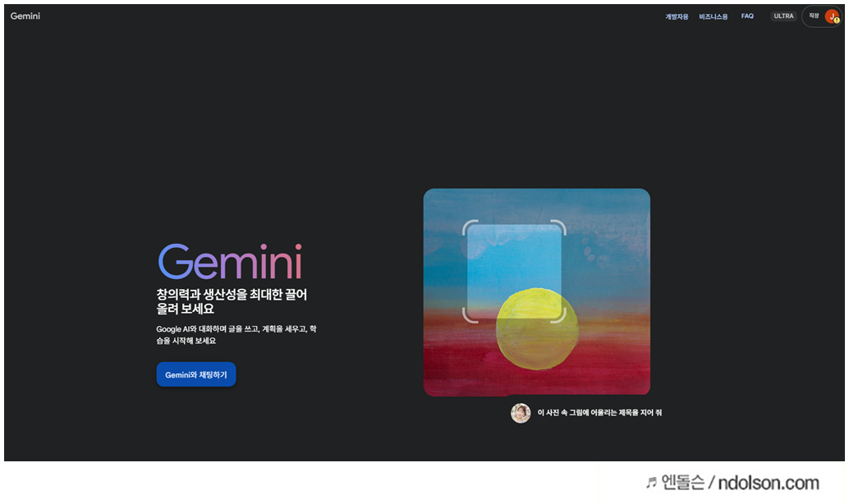Click the headline 창의력과 생산성을 최대한 끌어 올려 보세요
This screenshot has width=849, height=504.
(x=232, y=301)
